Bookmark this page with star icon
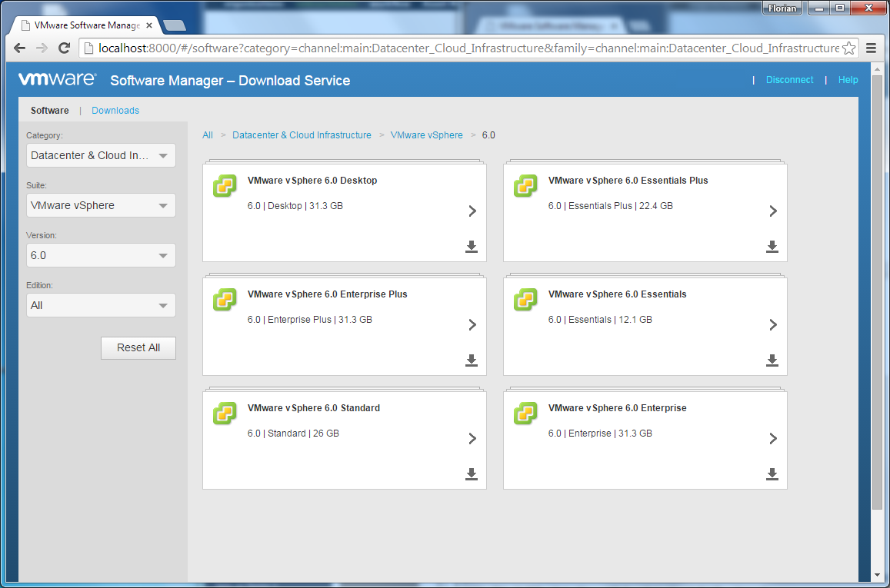 pyautogui.click(x=849, y=48)
